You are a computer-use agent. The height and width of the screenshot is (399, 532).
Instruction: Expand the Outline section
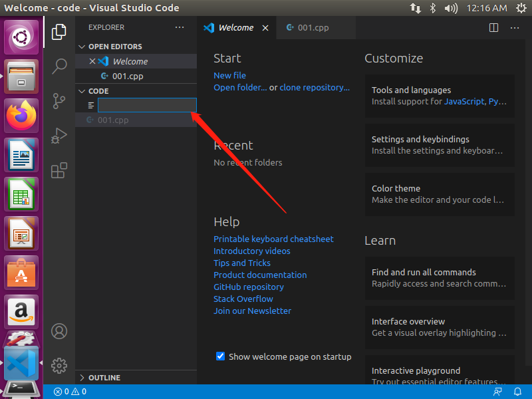click(82, 378)
